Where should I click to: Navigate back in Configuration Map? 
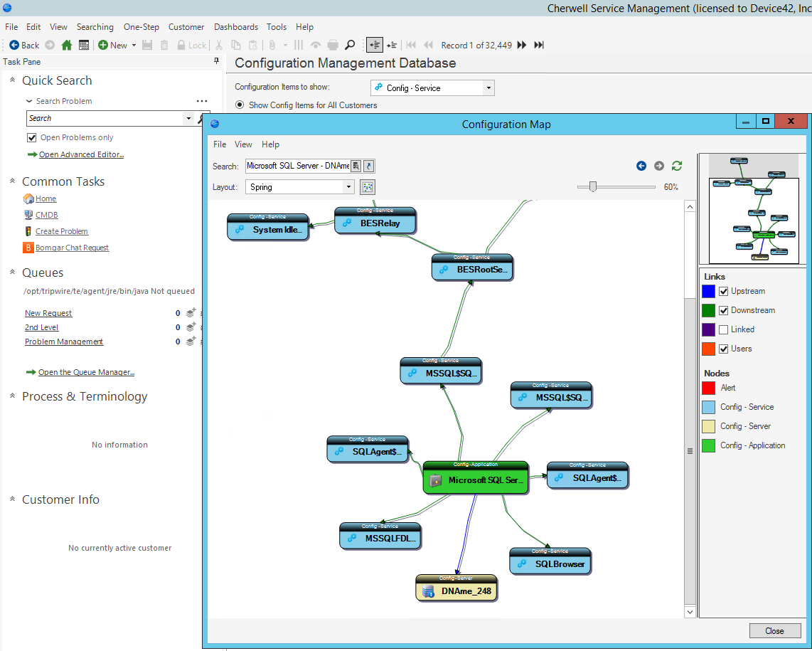[x=641, y=166]
